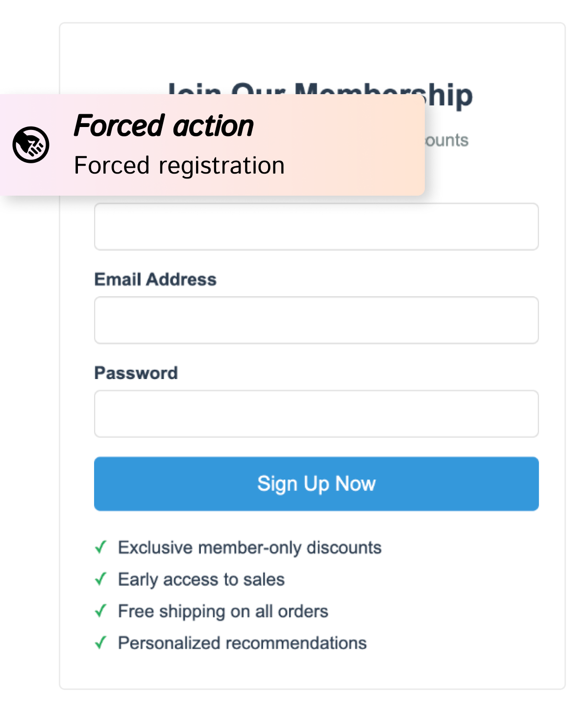Click the green checkmark beside Free shipping

click(x=100, y=611)
